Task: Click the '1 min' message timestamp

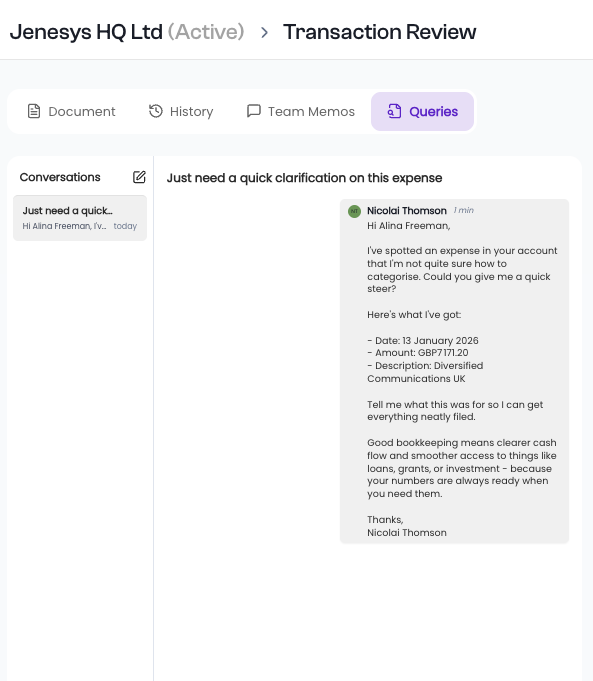Action: pyautogui.click(x=464, y=210)
